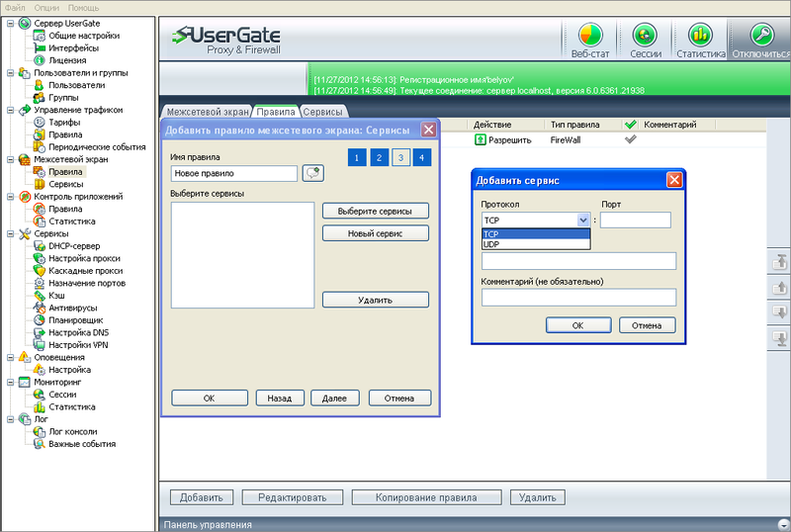Image resolution: width=791 pixels, height=532 pixels.
Task: Select Назначение портов in the tree
Action: (x=87, y=283)
